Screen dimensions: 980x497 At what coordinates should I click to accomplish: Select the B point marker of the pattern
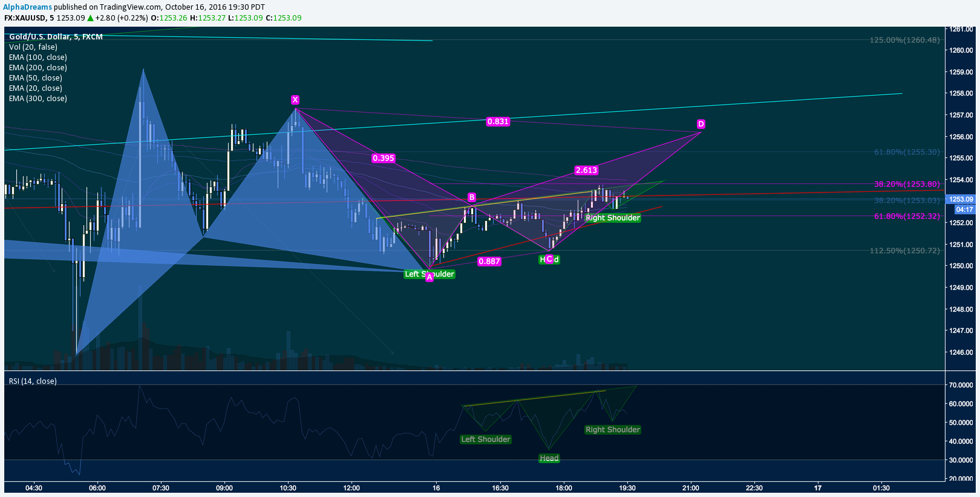(472, 197)
